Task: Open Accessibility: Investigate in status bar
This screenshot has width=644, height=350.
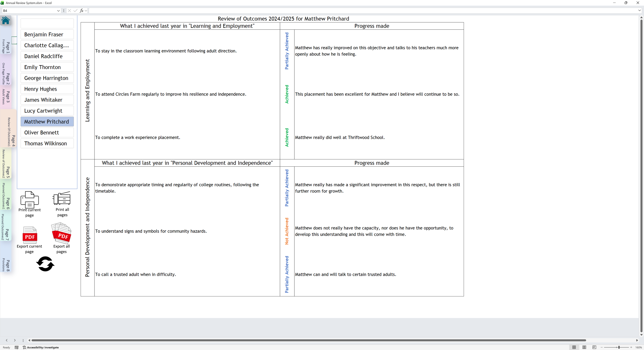Action: [x=41, y=347]
